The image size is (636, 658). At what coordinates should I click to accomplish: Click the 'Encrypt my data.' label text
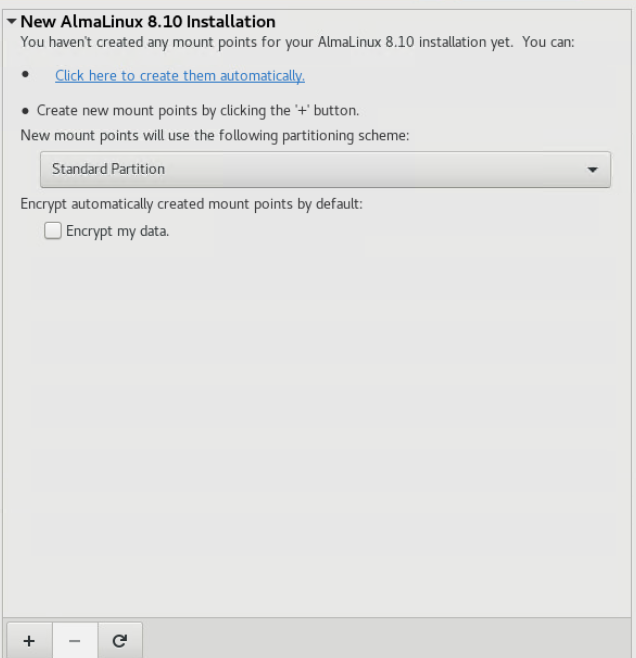click(x=118, y=231)
